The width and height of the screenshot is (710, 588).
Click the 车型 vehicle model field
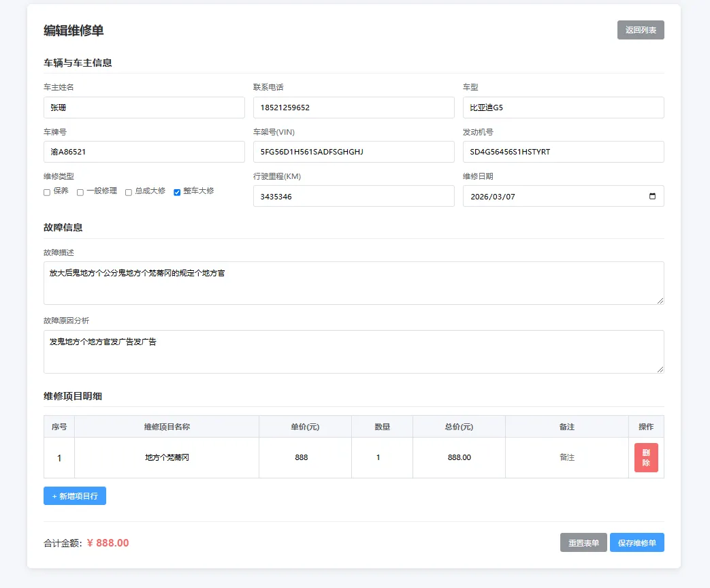point(563,107)
